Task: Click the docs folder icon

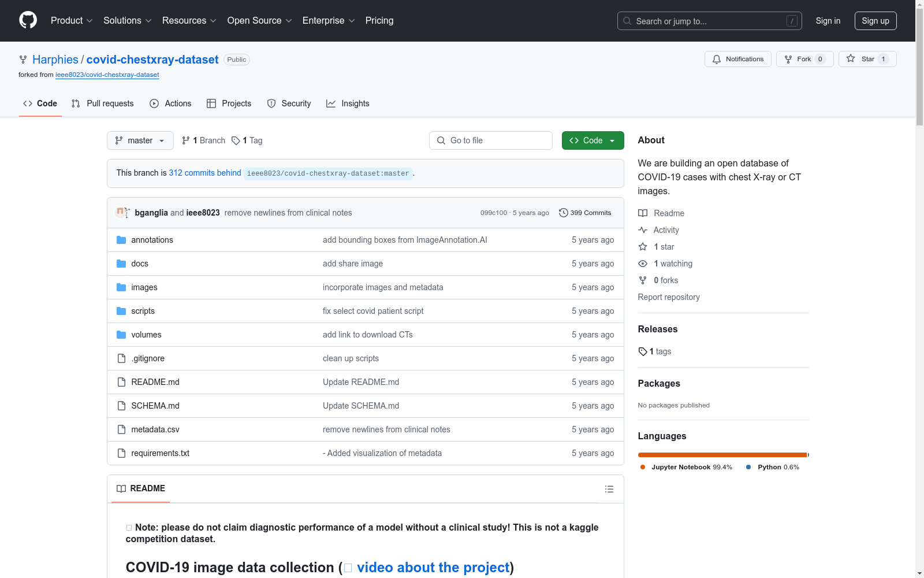Action: point(121,264)
